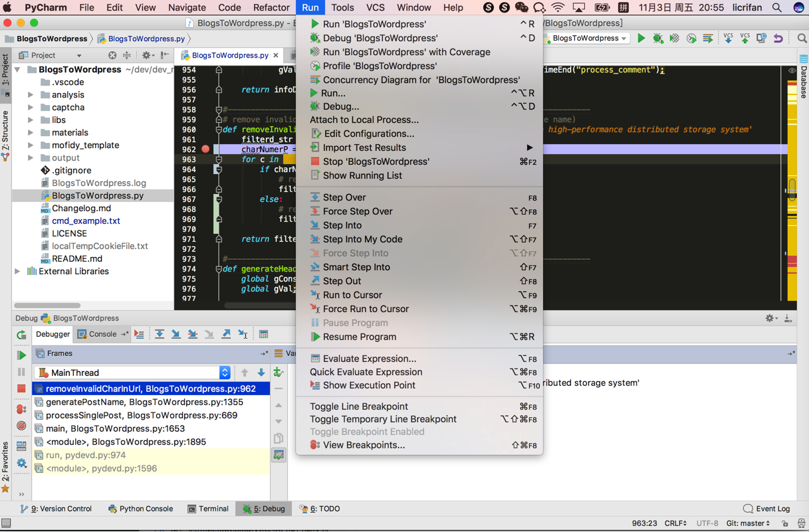Click the Concurrency Diagram toolbar icon
Viewport: 809px width, 532px height.
[708, 39]
